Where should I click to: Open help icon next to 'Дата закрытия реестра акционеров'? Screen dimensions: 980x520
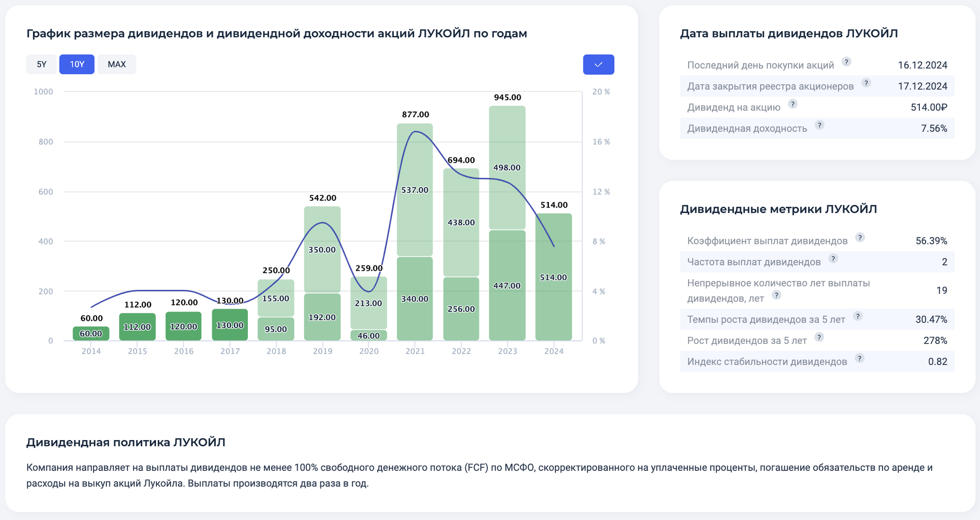coord(866,83)
